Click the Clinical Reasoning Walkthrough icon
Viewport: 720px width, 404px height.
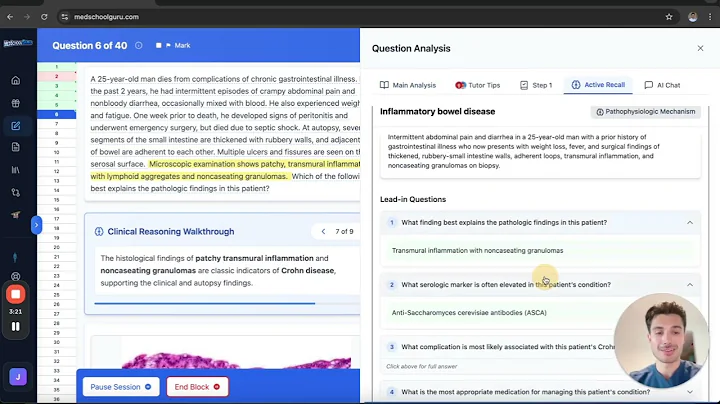[99, 231]
